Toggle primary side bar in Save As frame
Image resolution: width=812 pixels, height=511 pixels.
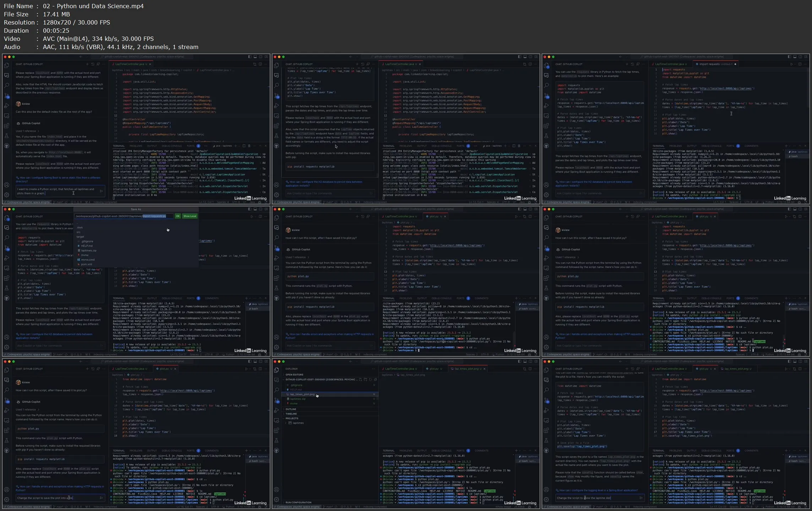250,209
